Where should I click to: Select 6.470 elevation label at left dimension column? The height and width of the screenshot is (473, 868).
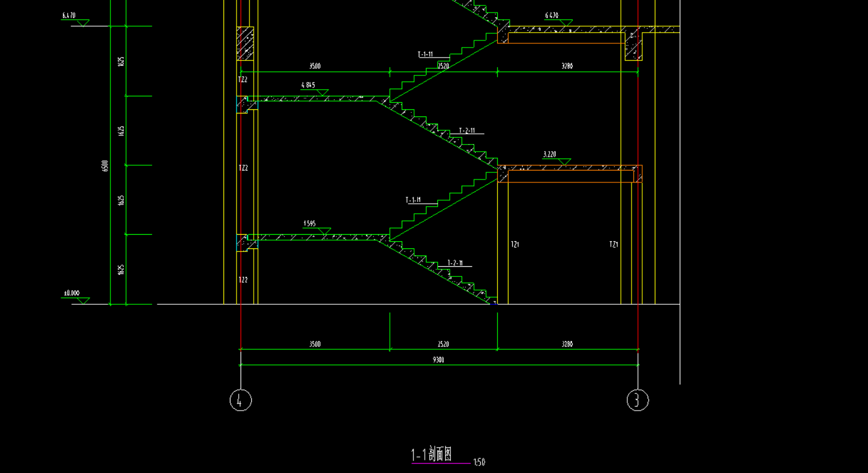tap(69, 16)
